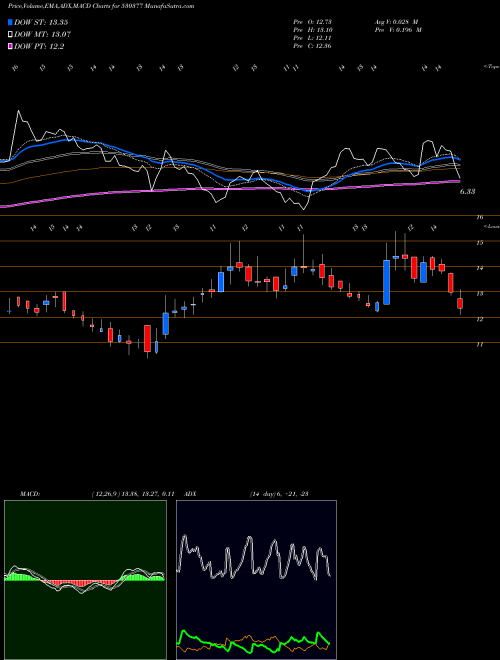This screenshot has width=500, height=660.
Task: Click the price axis label 15
Action: [x=480, y=243]
